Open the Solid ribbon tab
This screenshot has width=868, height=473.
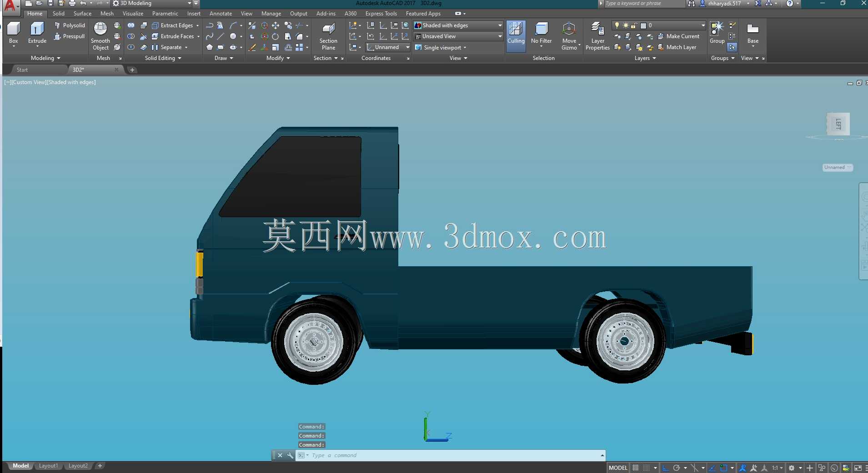59,14
